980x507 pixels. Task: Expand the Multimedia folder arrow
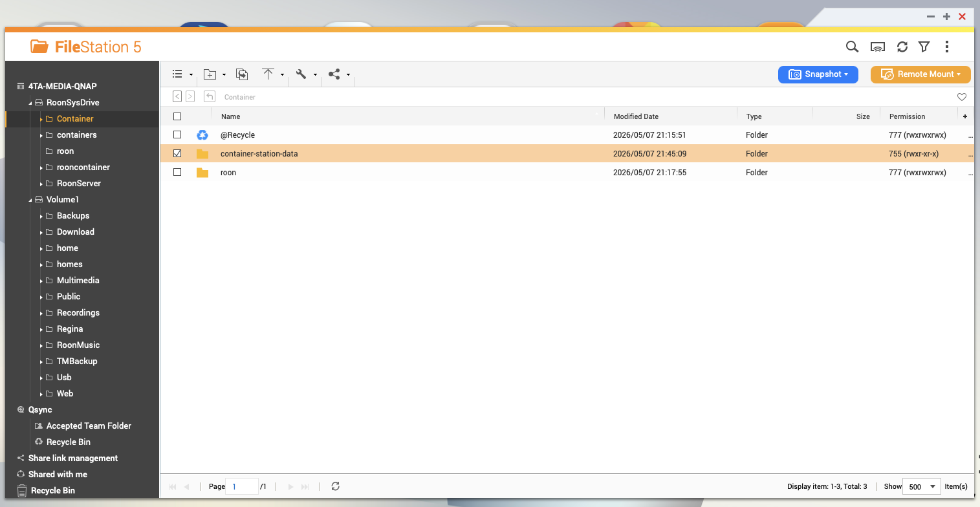pos(41,281)
